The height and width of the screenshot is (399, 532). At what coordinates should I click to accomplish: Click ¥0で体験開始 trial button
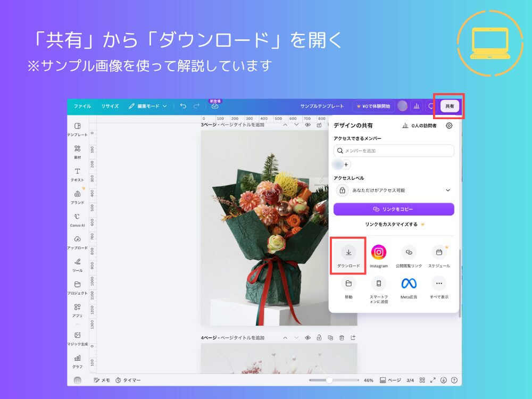click(373, 106)
